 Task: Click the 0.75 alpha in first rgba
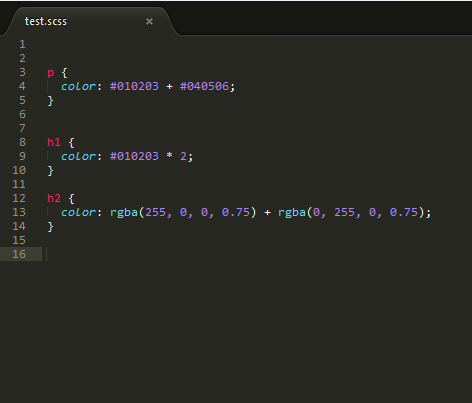(x=236, y=212)
